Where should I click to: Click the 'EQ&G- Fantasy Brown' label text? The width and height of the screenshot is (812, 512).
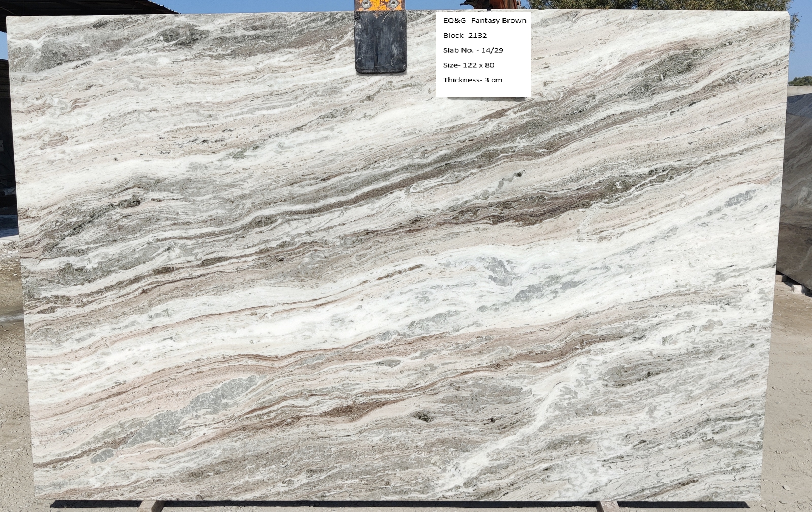click(x=484, y=21)
